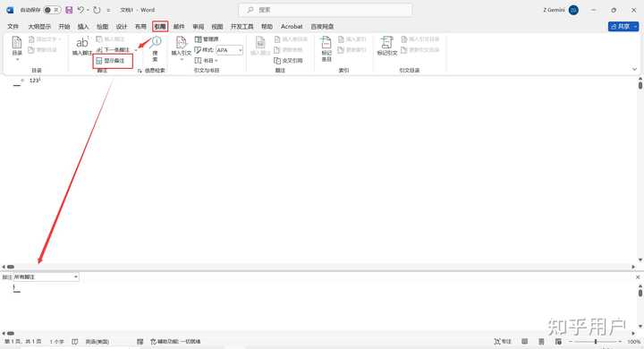Viewport: 644px width, 349px height.
Task: Switch to the Design (设计) tab
Action: pos(121,26)
